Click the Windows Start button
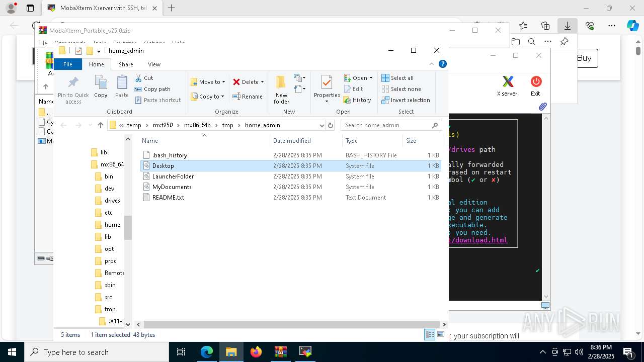This screenshot has height=362, width=644. pyautogui.click(x=12, y=352)
